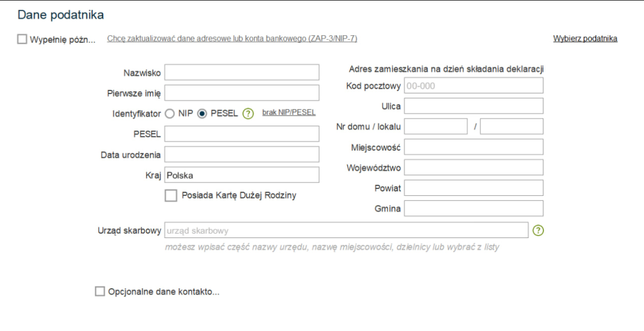The width and height of the screenshot is (644, 331).
Task: Enable the Wypełnię później checkbox
Action: (x=23, y=39)
